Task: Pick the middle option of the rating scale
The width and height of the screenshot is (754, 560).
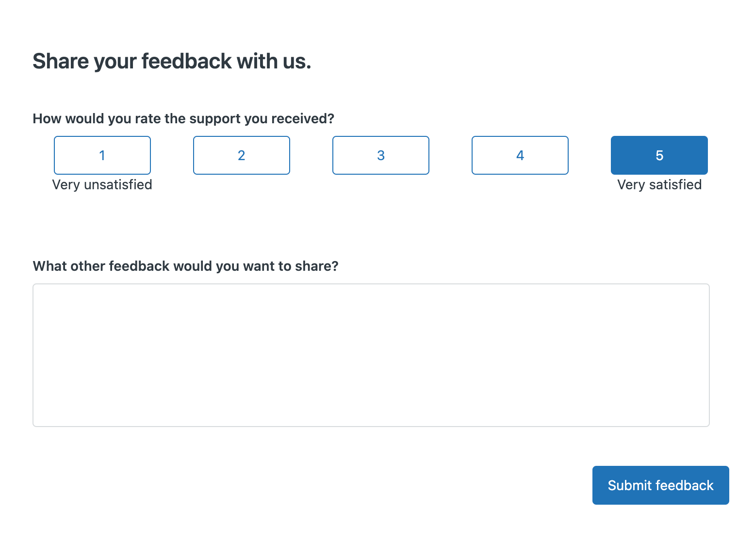Action: [381, 155]
